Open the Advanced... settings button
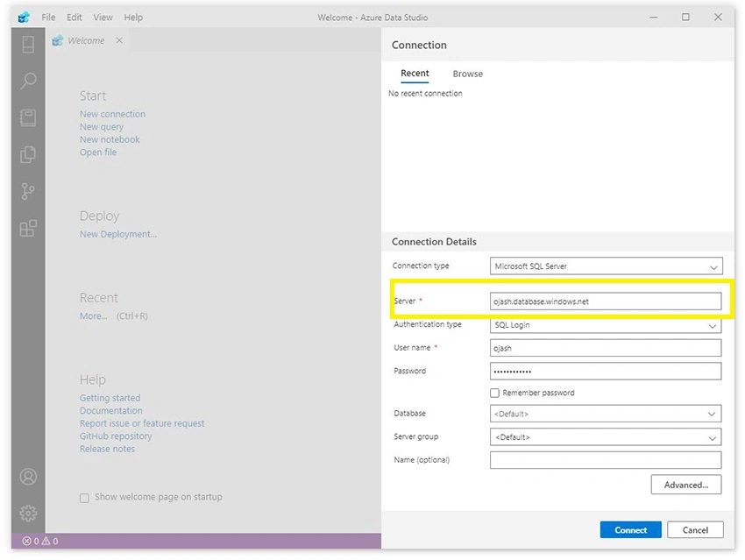This screenshot has height=560, width=745. pos(686,485)
